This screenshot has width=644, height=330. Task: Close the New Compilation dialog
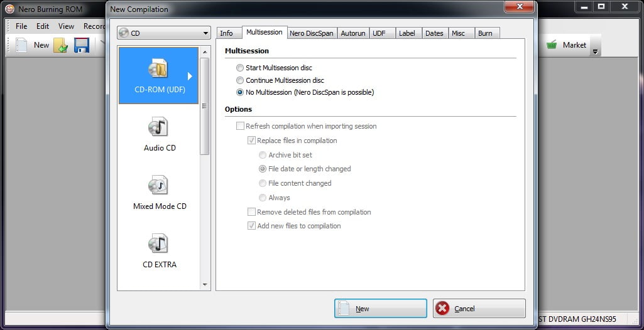click(519, 6)
